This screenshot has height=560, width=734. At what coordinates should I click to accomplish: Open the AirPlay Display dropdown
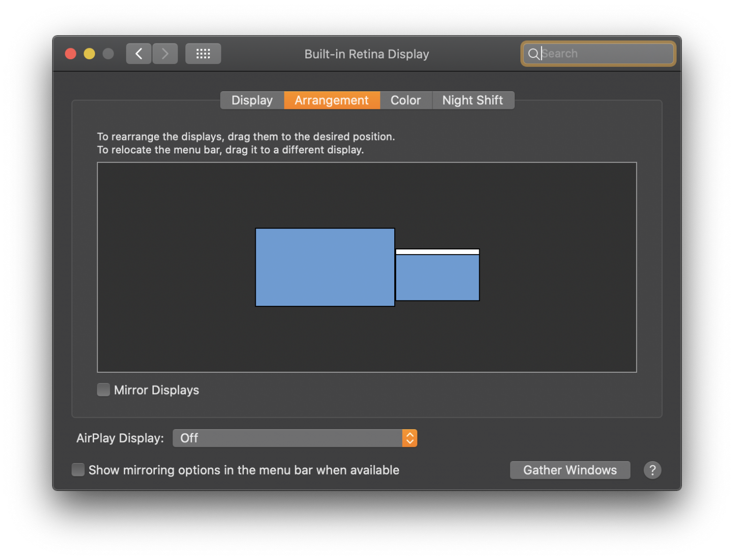295,438
